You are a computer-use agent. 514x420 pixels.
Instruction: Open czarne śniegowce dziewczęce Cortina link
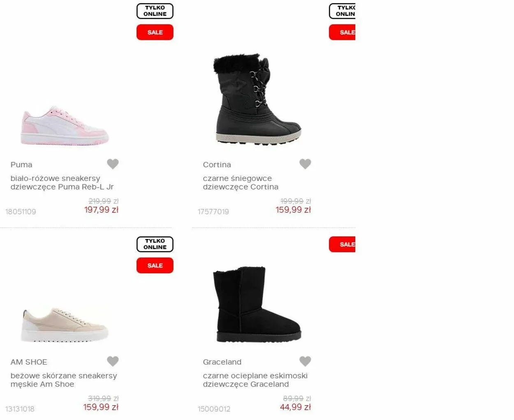pos(241,183)
